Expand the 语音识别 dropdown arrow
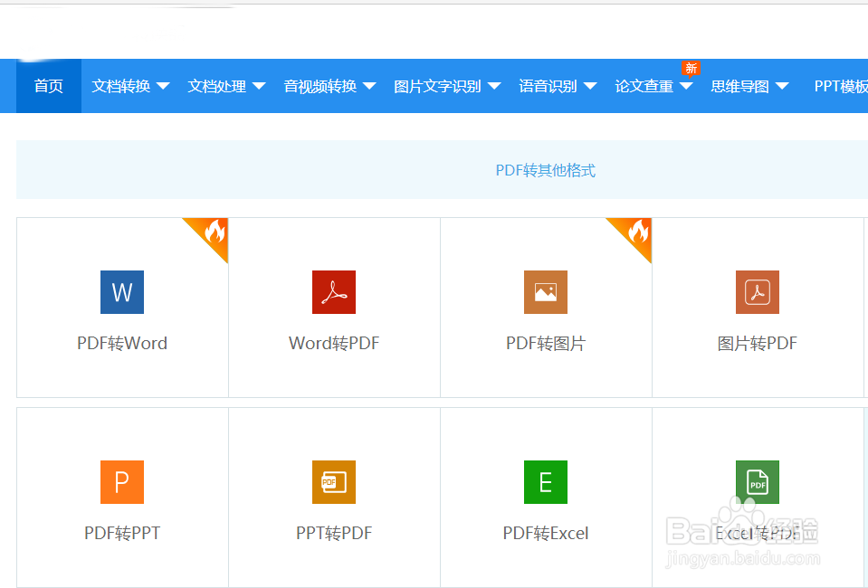This screenshot has width=868, height=588. (x=590, y=86)
